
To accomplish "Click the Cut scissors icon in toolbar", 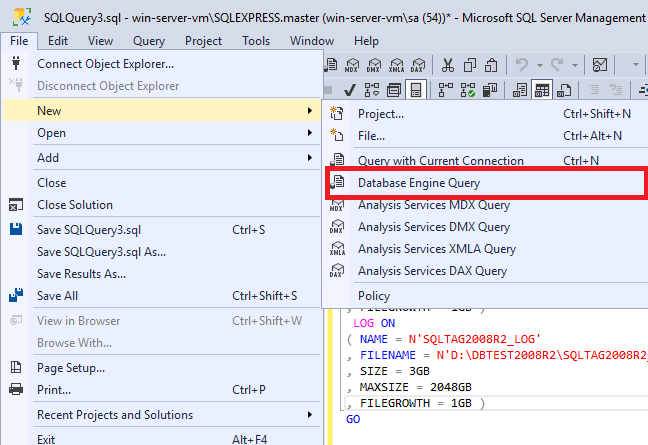I will (x=448, y=65).
